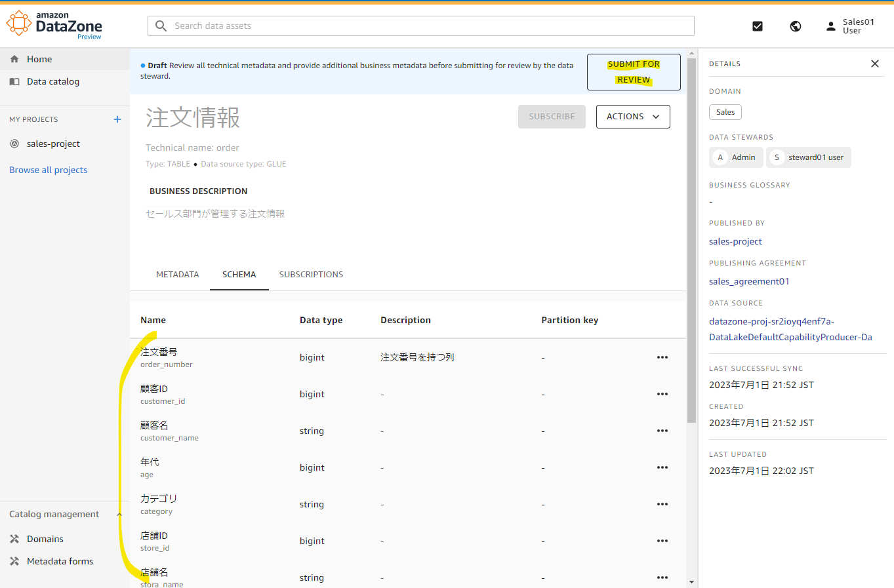The height and width of the screenshot is (588, 894).
Task: Click the 年代 age row name
Action: [x=150, y=467]
